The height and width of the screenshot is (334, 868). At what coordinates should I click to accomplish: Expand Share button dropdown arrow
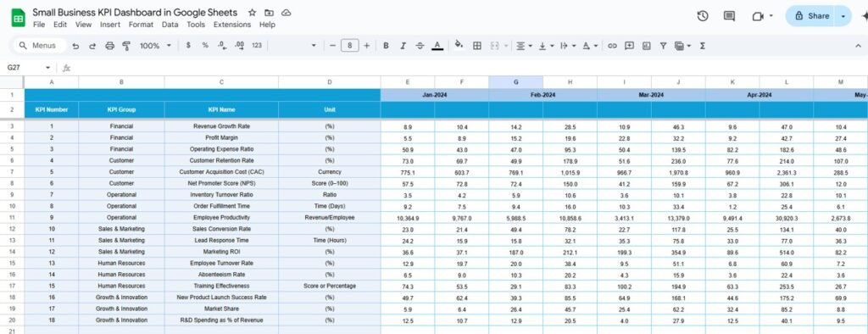tap(843, 16)
